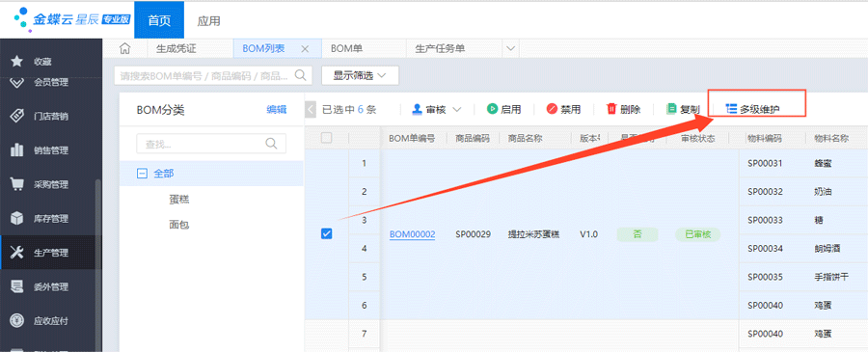Open the 生产任务单 tab
This screenshot has height=352, width=868.
pos(440,49)
